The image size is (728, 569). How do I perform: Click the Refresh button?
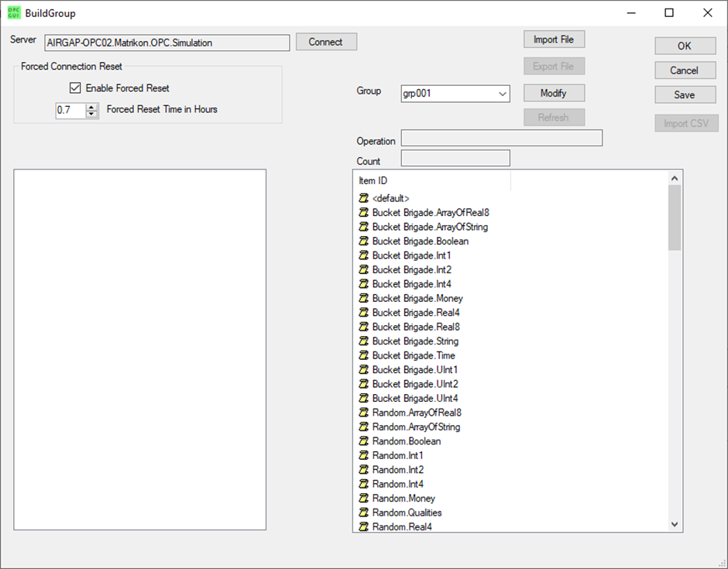pos(554,118)
